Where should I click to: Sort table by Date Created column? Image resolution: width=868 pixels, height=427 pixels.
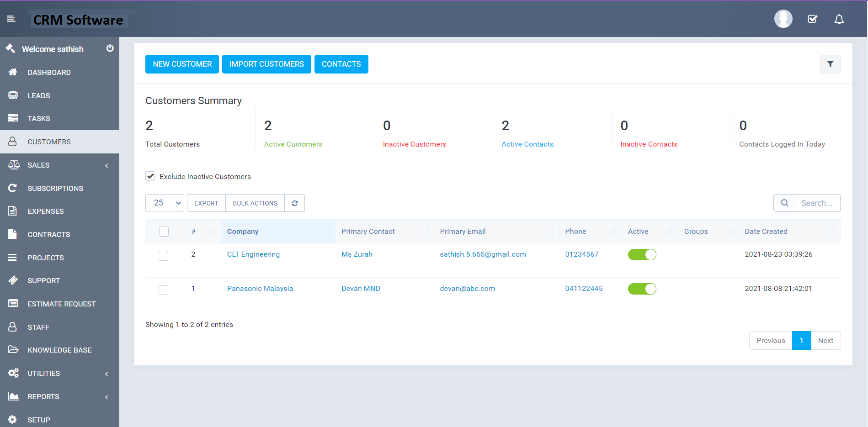766,232
